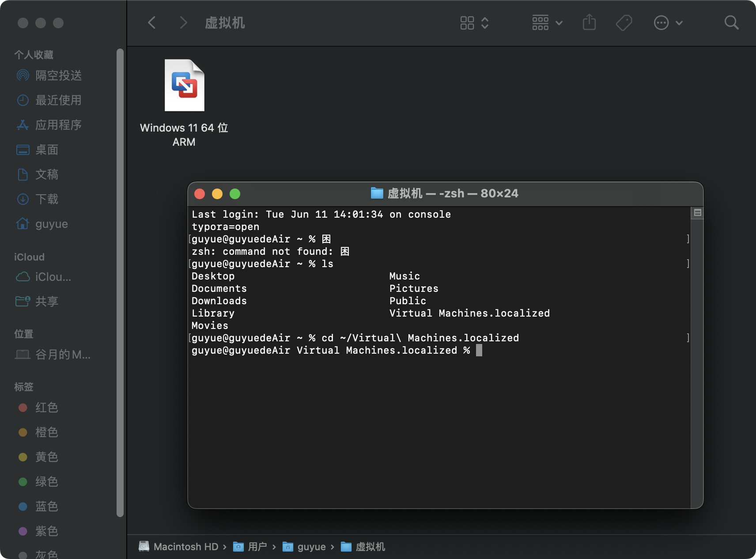
Task: Close the Terminal window with red button
Action: tap(200, 194)
